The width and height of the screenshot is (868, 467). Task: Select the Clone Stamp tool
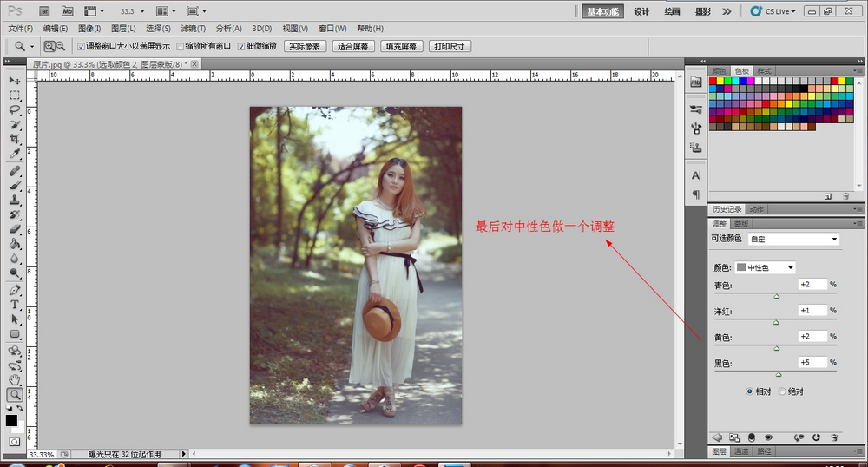[x=15, y=201]
